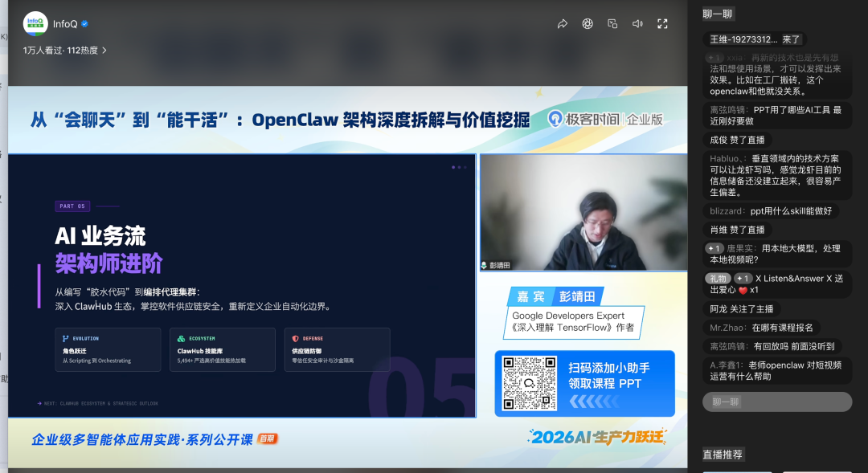
Task: Click the 成俊 赞了直播 notice
Action: 737,140
